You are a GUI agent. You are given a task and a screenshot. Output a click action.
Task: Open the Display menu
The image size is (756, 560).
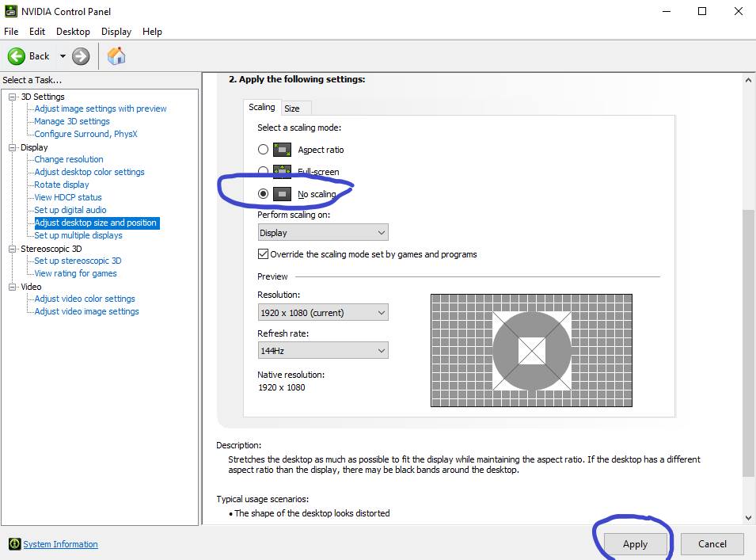(x=116, y=32)
